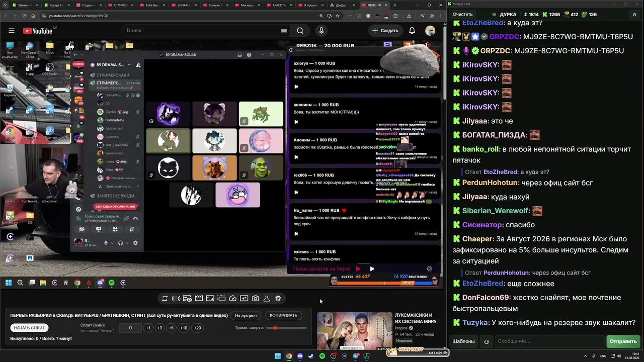Toggle noise suppression in the Discord voice panel

[x=126, y=218]
